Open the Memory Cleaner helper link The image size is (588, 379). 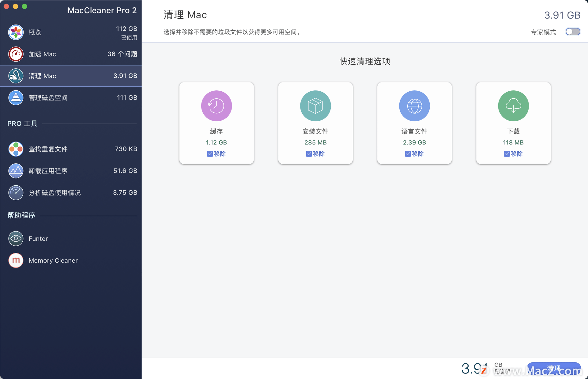[53, 260]
